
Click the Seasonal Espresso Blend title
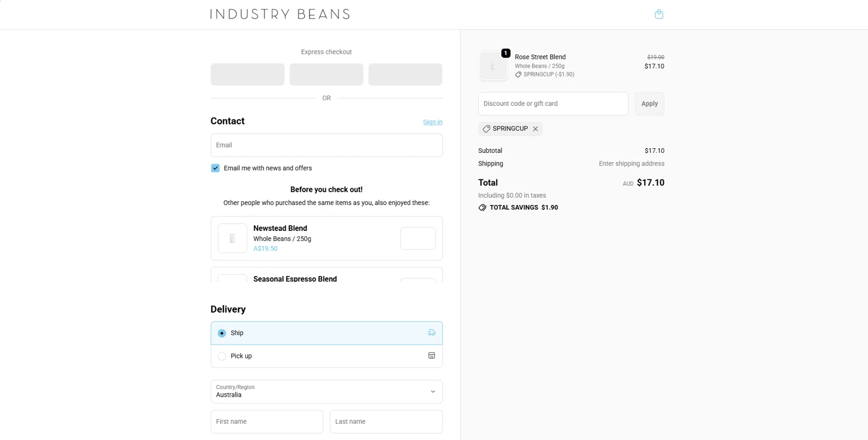(295, 279)
